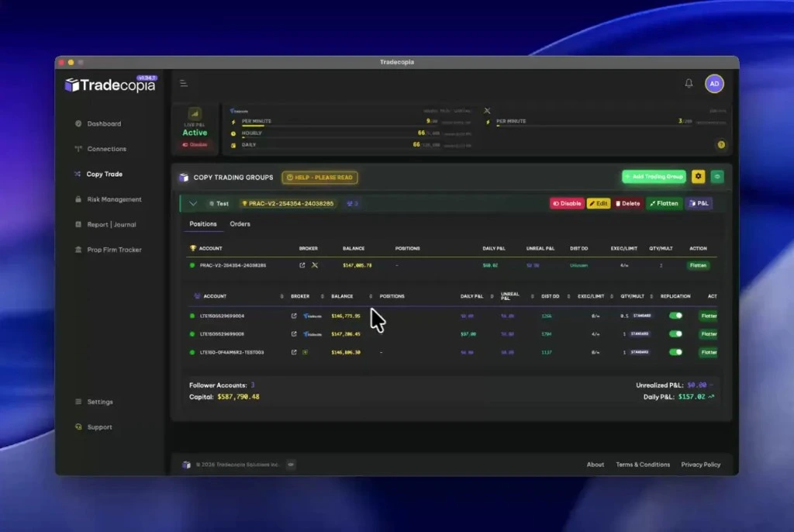Image resolution: width=794 pixels, height=532 pixels.
Task: Flatten follower account LTE150-0F4AM6R2-TEST003
Action: click(x=708, y=352)
